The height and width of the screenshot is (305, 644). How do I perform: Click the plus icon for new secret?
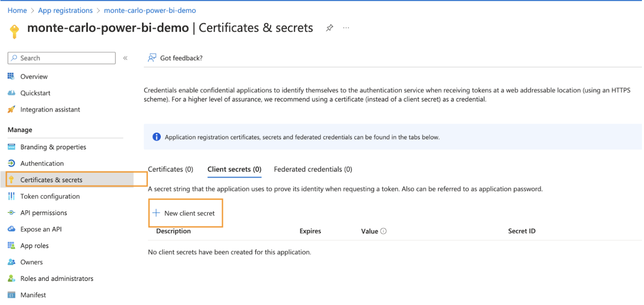(156, 213)
